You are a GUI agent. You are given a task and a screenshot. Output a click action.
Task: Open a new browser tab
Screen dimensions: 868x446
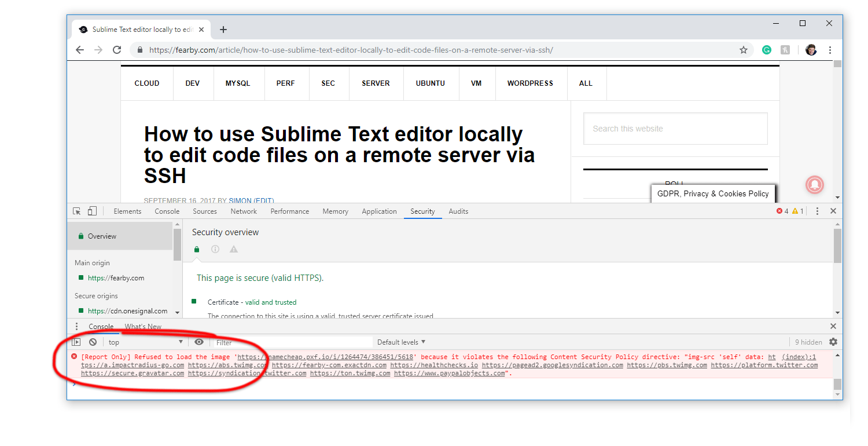[x=223, y=30]
